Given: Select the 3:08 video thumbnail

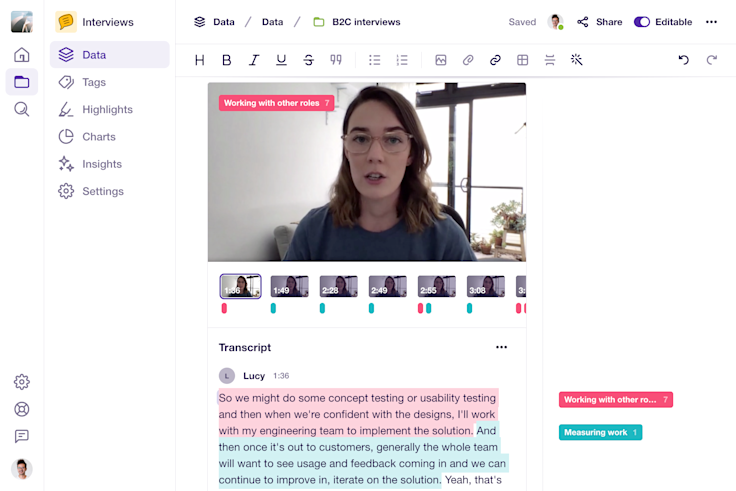Looking at the screenshot, I should pos(486,286).
